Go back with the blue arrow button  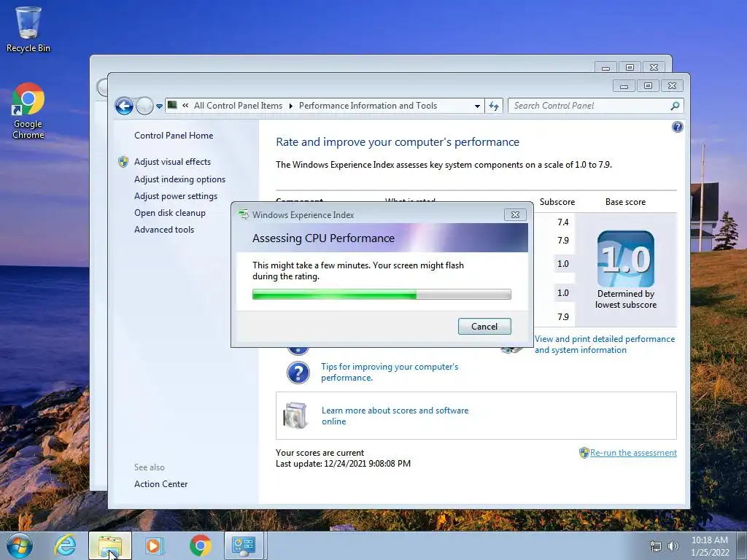tap(124, 106)
